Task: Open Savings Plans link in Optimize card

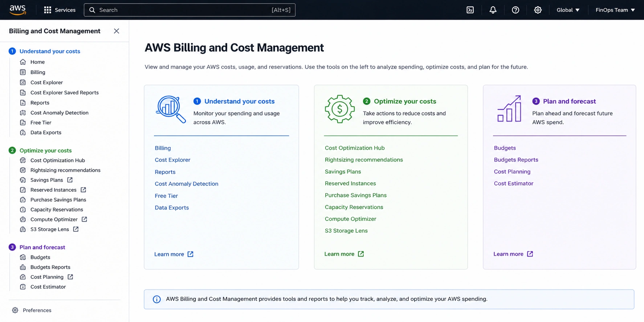Action: 343,171
